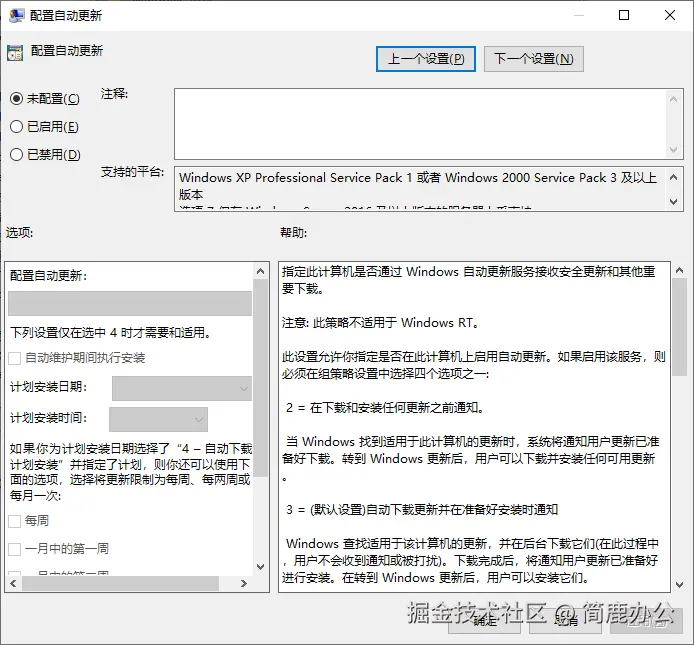Viewport: 694px width, 645px height.
Task: Click the title bar application icon
Action: coord(16,16)
